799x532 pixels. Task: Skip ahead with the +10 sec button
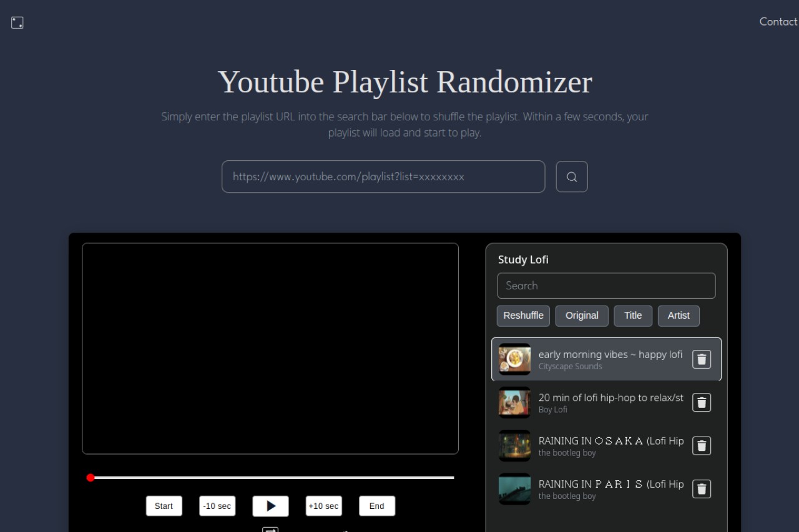click(x=324, y=506)
